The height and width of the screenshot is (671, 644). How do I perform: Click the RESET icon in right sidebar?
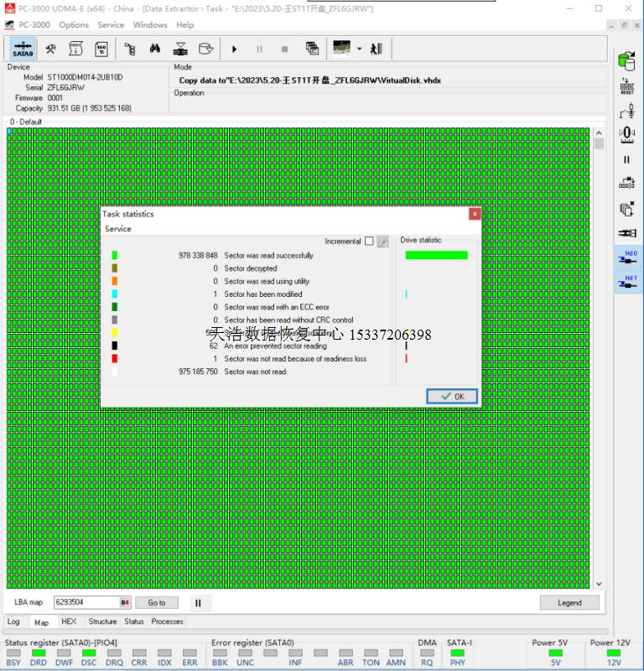coord(626,86)
